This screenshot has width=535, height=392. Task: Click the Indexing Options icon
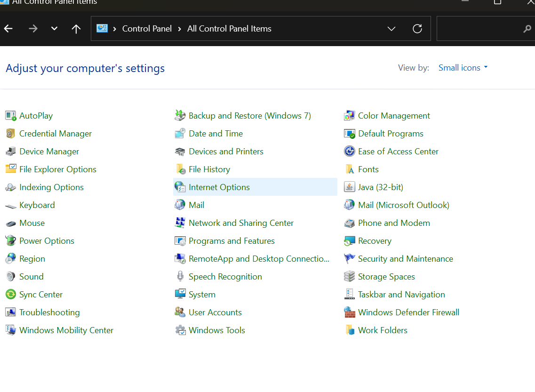pos(10,187)
